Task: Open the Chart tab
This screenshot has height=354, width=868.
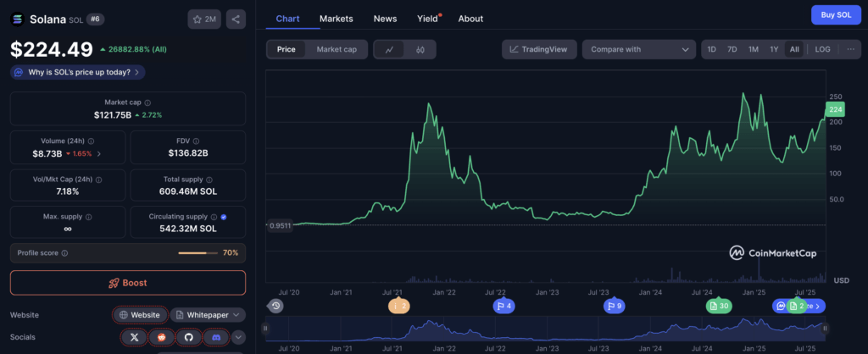Action: pos(288,19)
